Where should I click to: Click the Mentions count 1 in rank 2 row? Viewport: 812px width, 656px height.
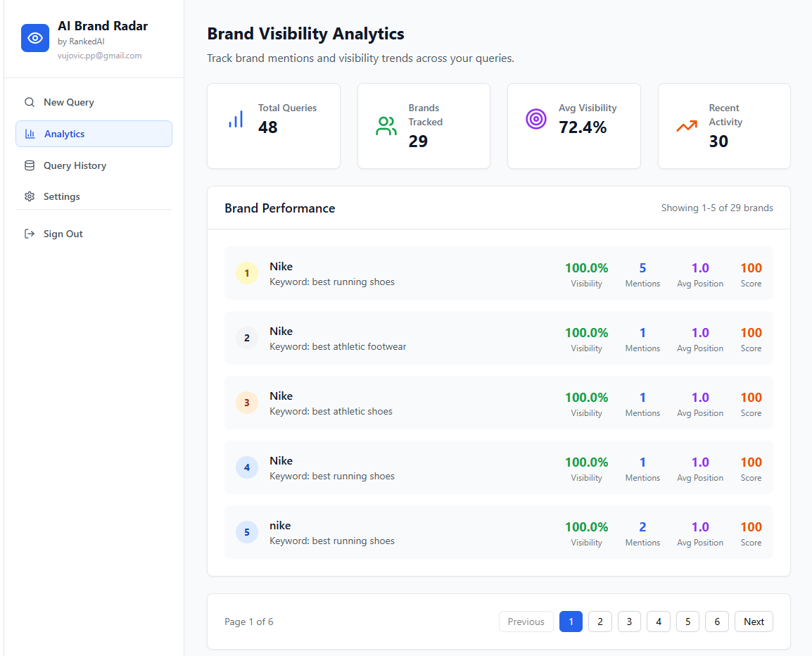tap(642, 333)
